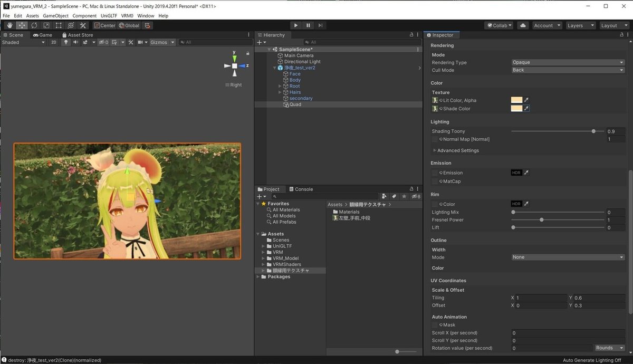Image resolution: width=633 pixels, height=364 pixels.
Task: Open the Shaded draw mode dropdown
Action: tap(24, 42)
